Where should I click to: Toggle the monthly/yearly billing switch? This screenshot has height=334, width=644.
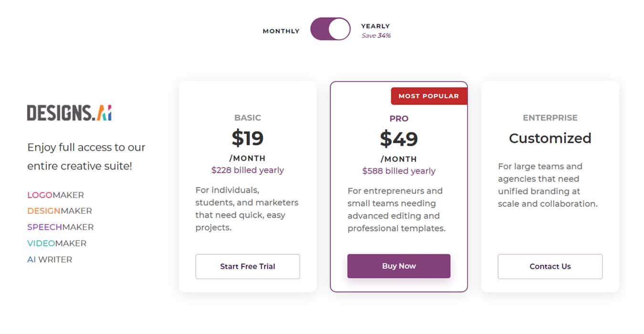[330, 29]
